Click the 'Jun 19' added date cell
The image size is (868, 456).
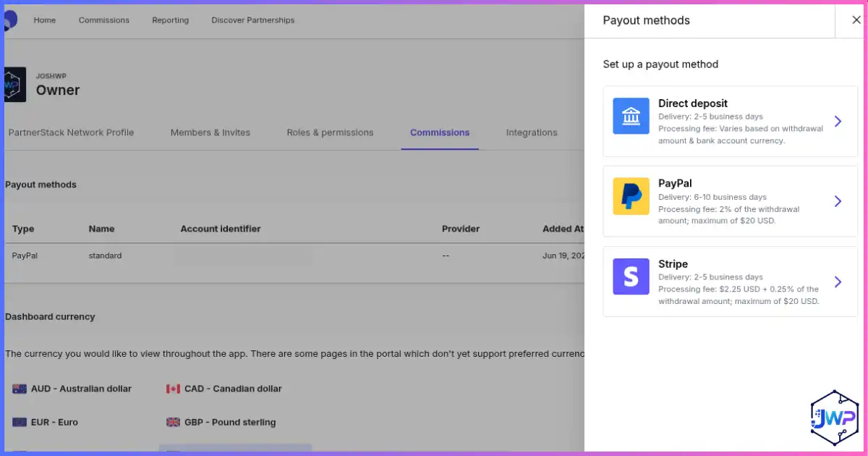[563, 256]
